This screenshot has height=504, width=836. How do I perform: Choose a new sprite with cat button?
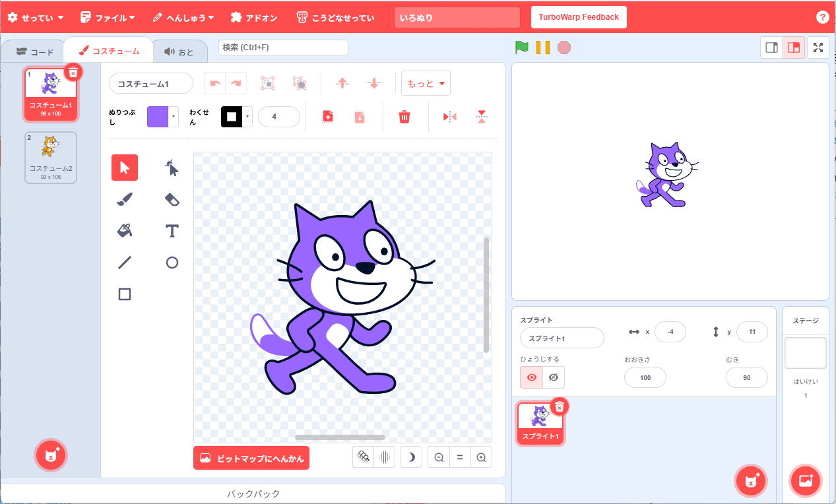(751, 480)
